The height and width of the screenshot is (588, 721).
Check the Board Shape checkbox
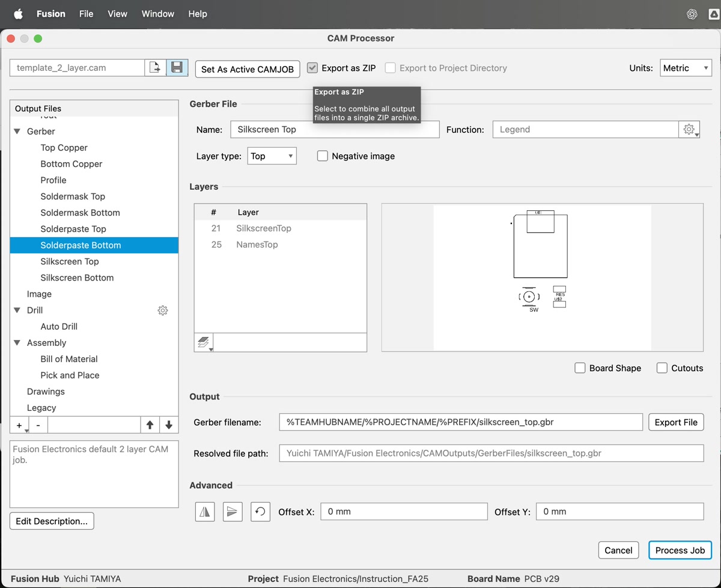point(580,368)
